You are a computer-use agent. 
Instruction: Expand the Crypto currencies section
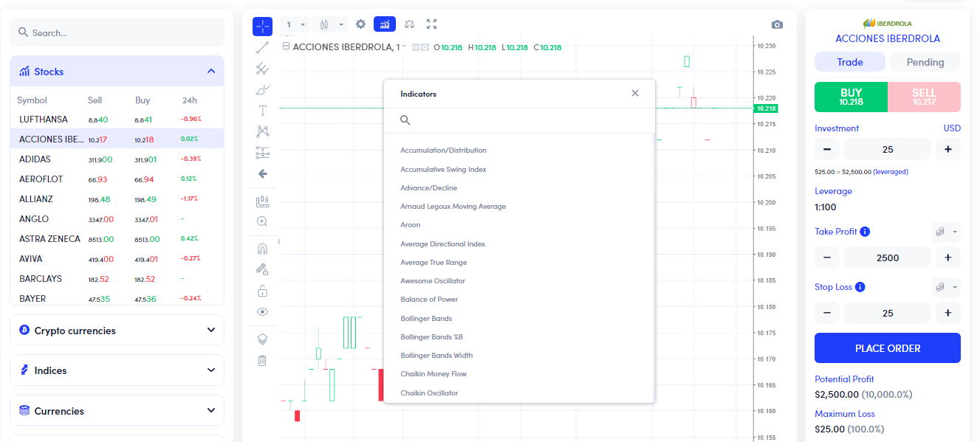click(117, 331)
